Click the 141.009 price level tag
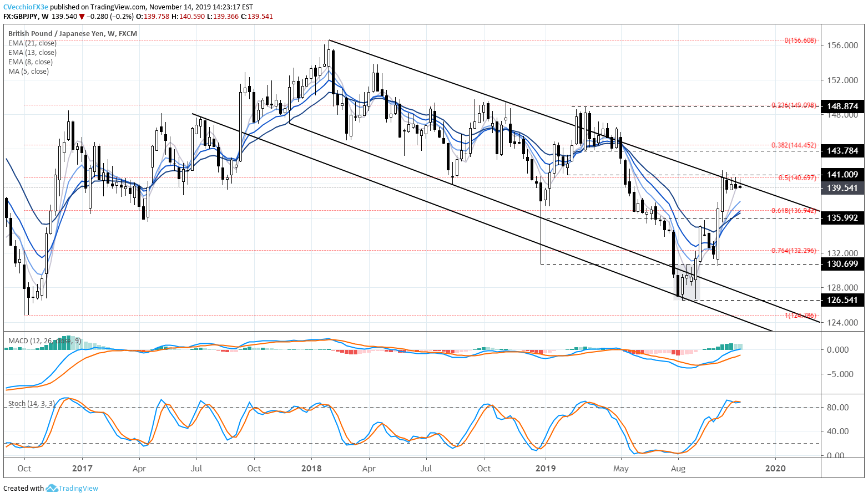The image size is (868, 498). 842,175
